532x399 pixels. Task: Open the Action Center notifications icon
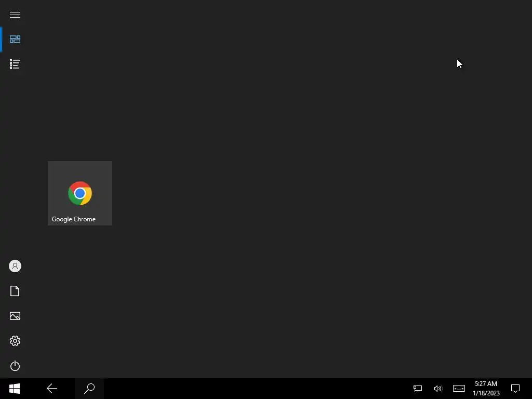[x=515, y=389]
